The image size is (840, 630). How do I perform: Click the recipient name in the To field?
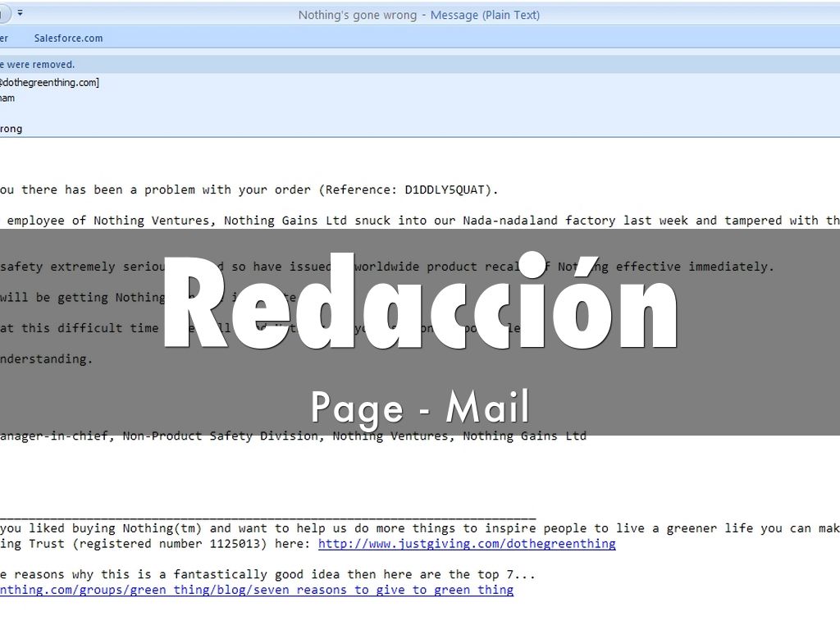7,98
